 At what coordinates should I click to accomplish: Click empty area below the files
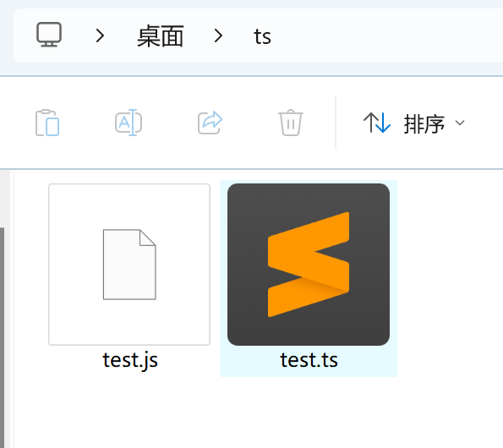257,413
